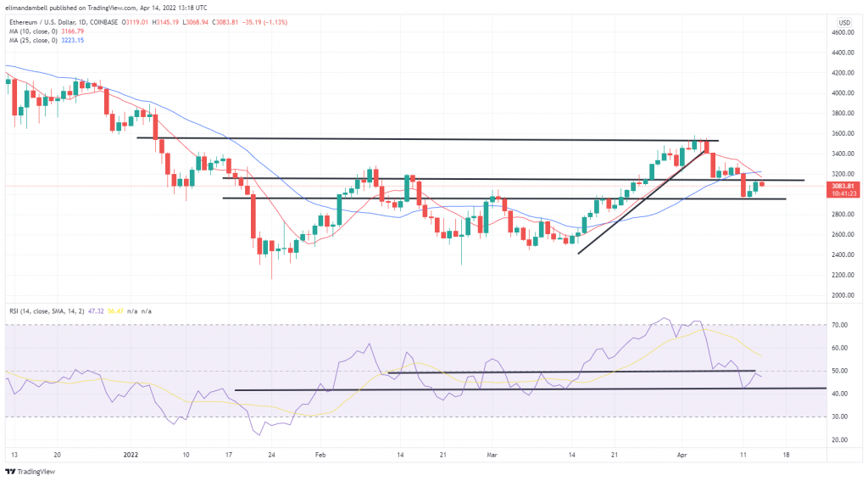Click the 3600.00 price axis label
This screenshot has width=868, height=481.
coord(843,133)
